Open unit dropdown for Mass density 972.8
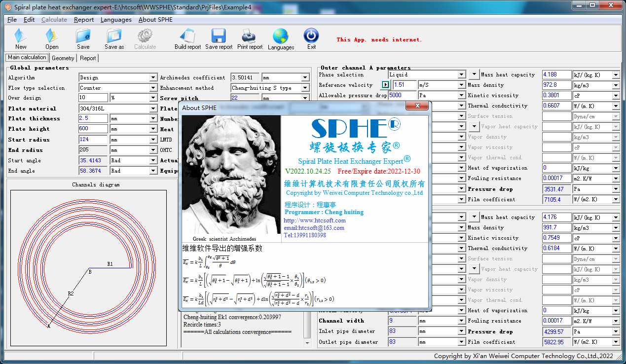Image resolution: width=626 pixels, height=364 pixels. tap(616, 85)
